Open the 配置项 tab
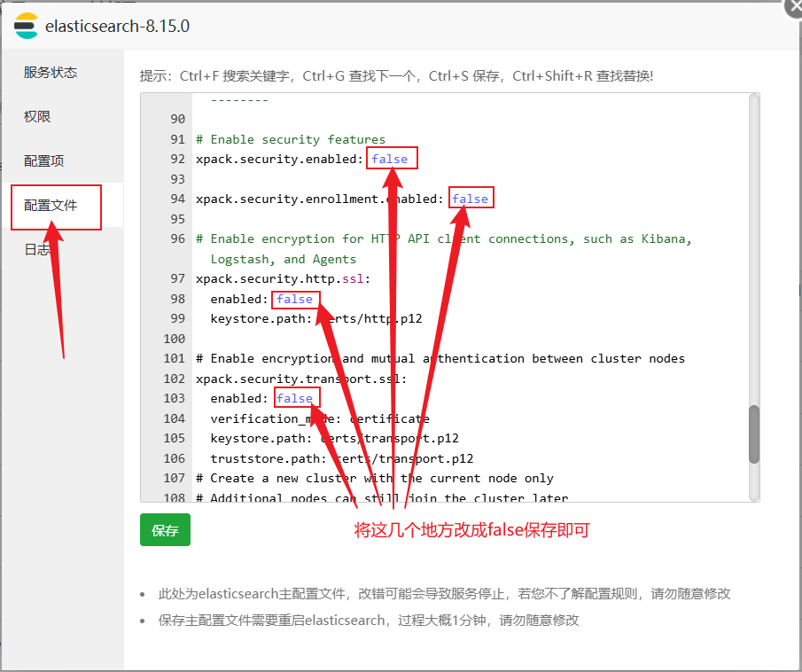The height and width of the screenshot is (672, 802). [44, 160]
